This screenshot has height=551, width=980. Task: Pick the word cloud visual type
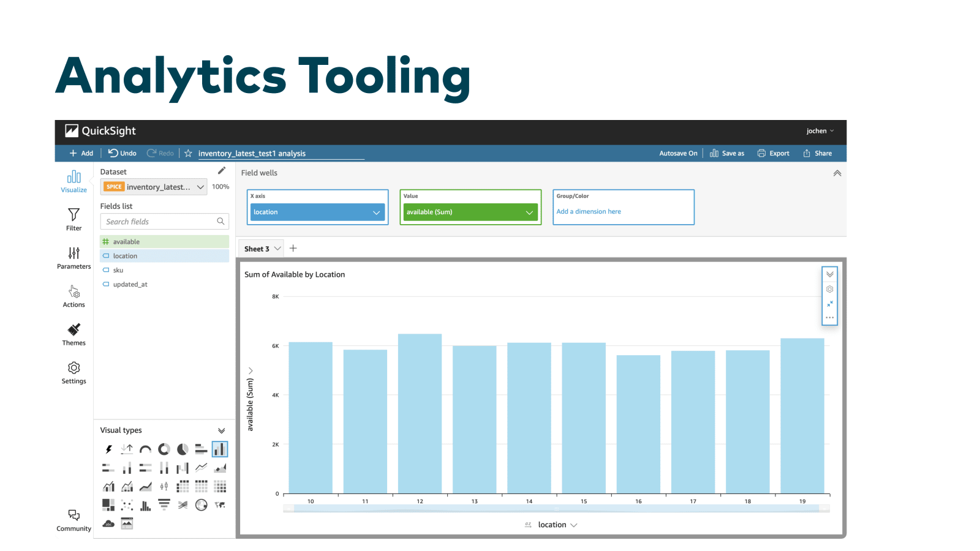point(108,523)
